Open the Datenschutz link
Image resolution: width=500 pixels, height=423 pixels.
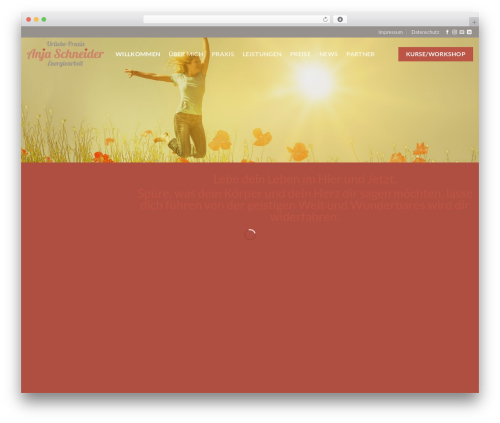click(x=425, y=32)
